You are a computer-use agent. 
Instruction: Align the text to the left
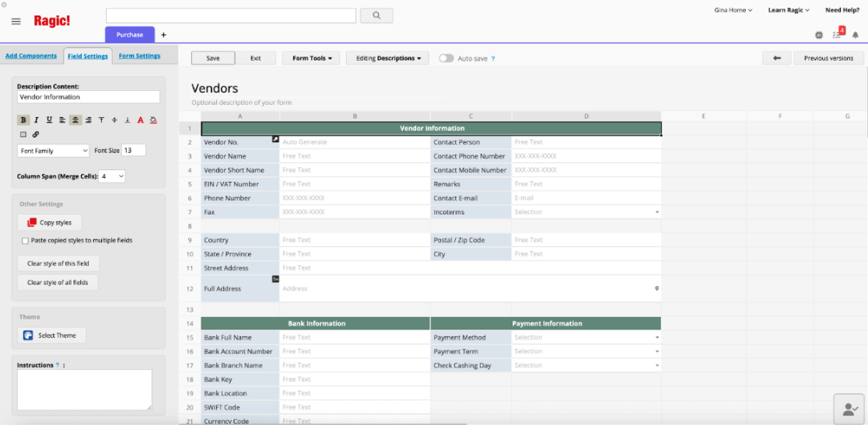coord(62,120)
